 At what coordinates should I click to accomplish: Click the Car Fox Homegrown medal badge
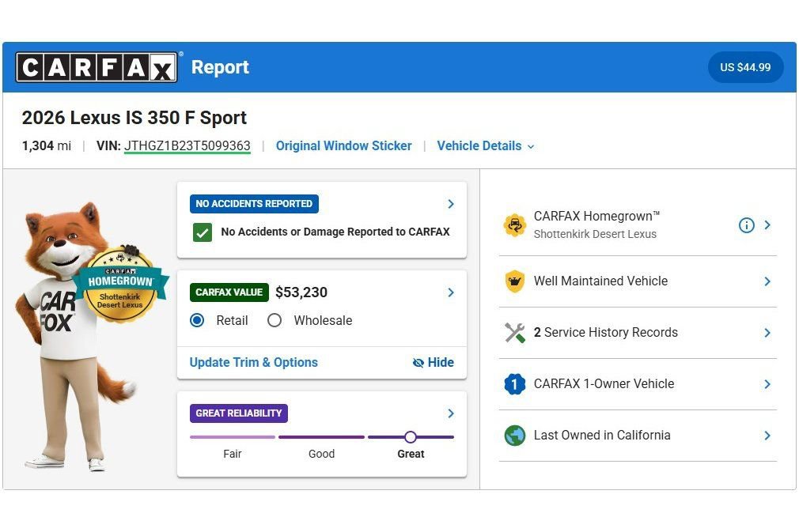point(120,284)
